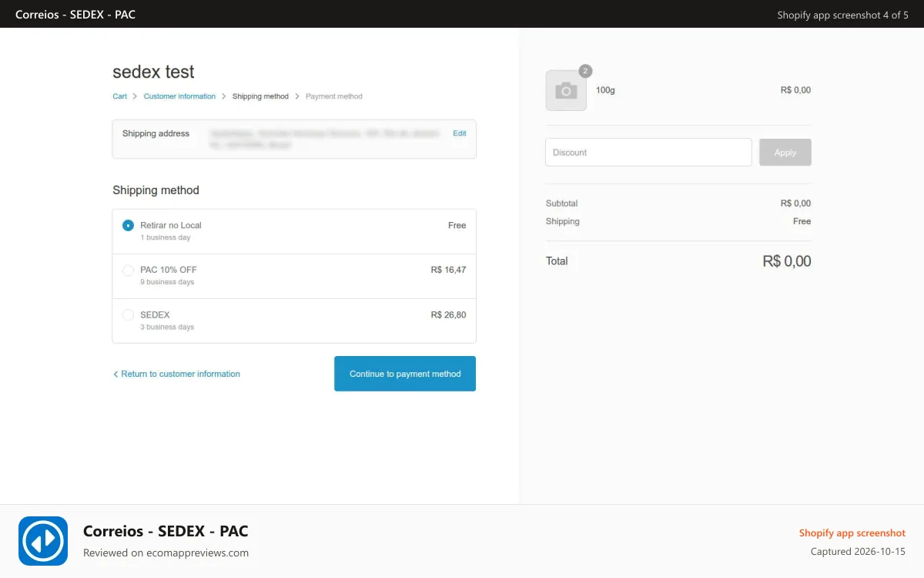Click the Shipping address label

[x=156, y=133]
